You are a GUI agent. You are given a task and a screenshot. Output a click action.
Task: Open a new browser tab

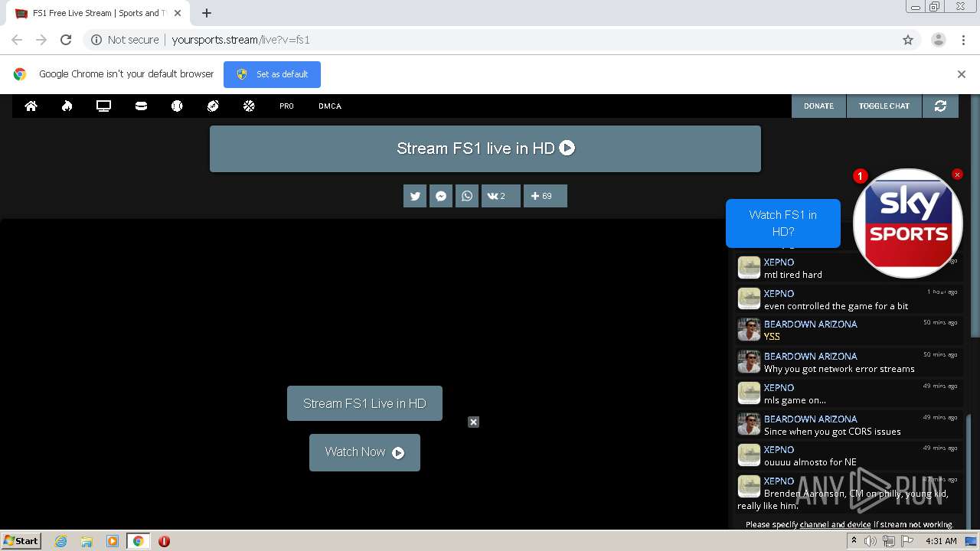[x=207, y=13]
